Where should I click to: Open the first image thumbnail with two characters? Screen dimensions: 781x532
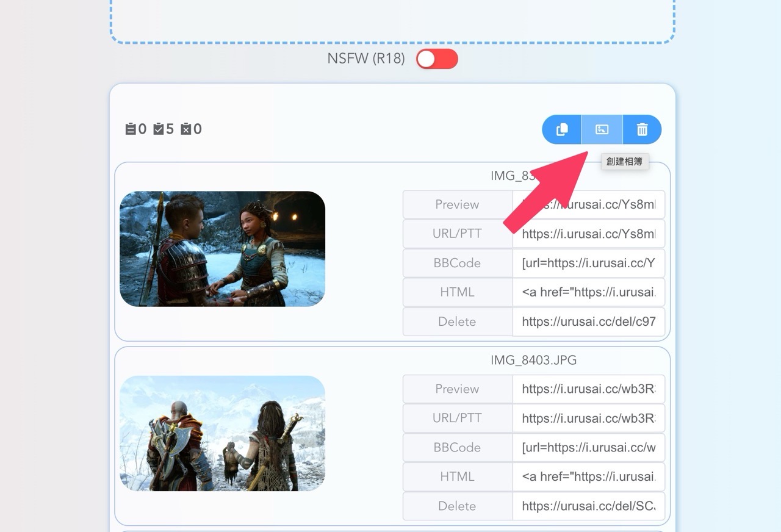click(222, 249)
